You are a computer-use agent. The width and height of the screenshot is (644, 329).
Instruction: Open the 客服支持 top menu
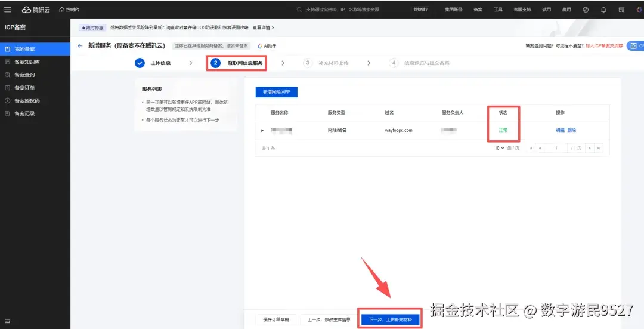pos(522,10)
